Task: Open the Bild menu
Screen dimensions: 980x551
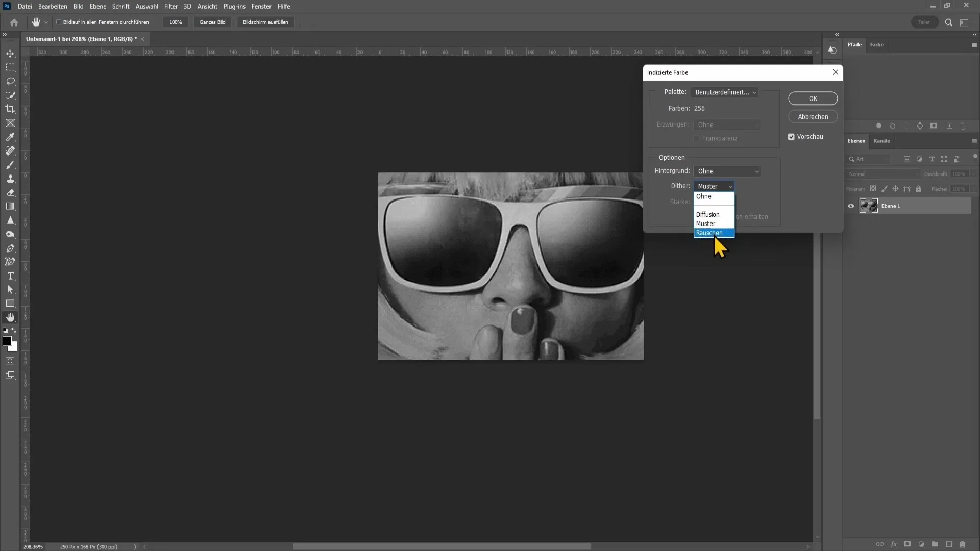Action: (x=78, y=7)
